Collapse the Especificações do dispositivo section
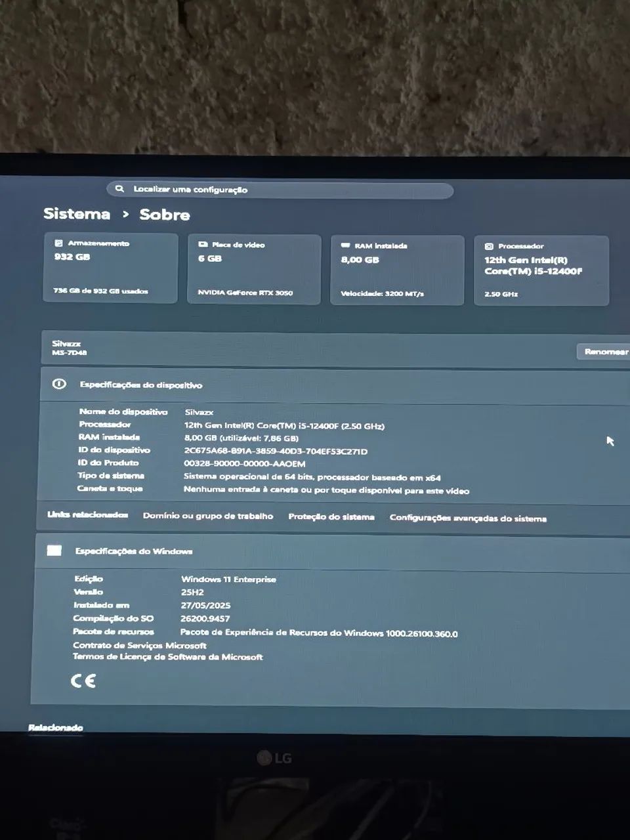This screenshot has height=840, width=630. (335, 385)
